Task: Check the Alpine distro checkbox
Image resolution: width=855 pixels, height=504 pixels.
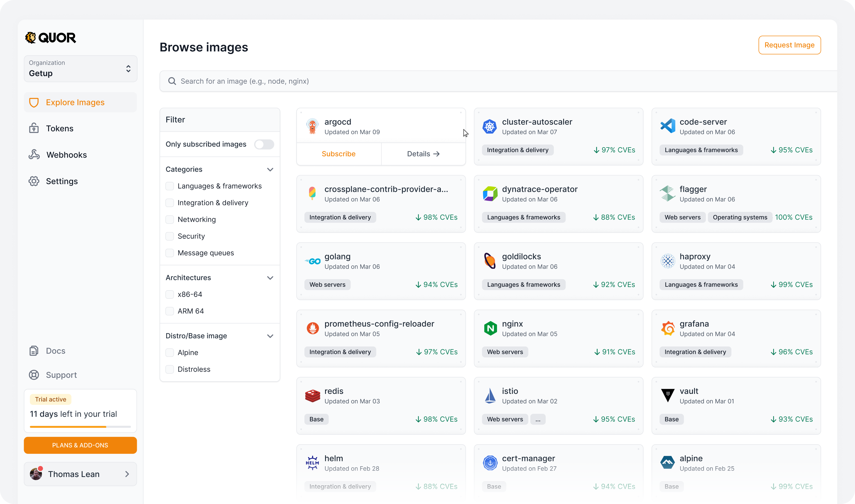Action: pyautogui.click(x=170, y=353)
